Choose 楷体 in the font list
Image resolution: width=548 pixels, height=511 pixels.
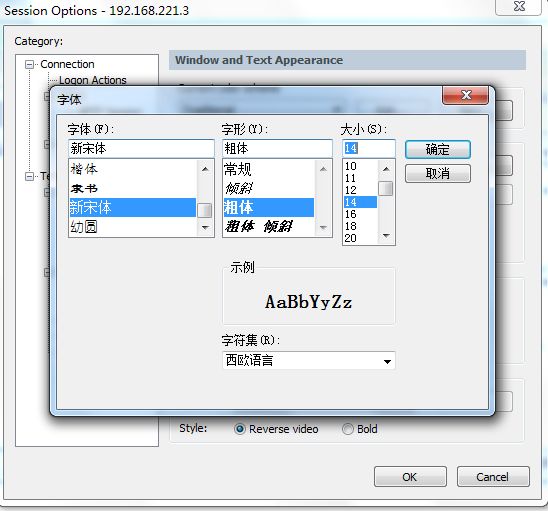tap(132, 169)
